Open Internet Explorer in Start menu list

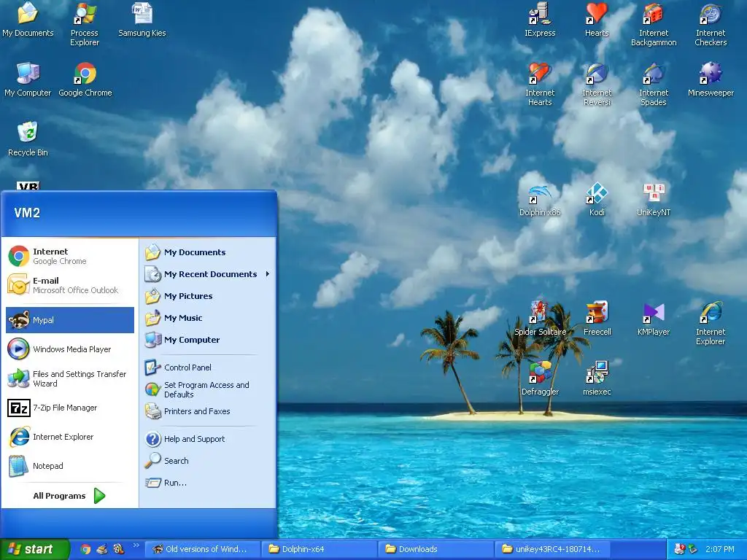[70, 437]
